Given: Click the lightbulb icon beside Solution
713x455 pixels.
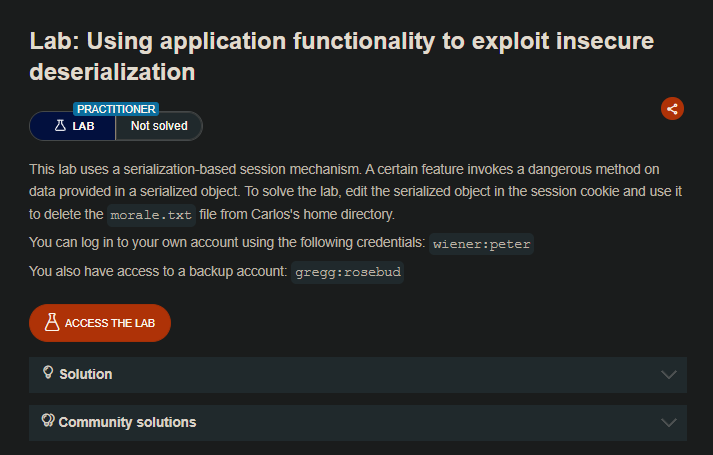Looking at the screenshot, I should pyautogui.click(x=47, y=373).
